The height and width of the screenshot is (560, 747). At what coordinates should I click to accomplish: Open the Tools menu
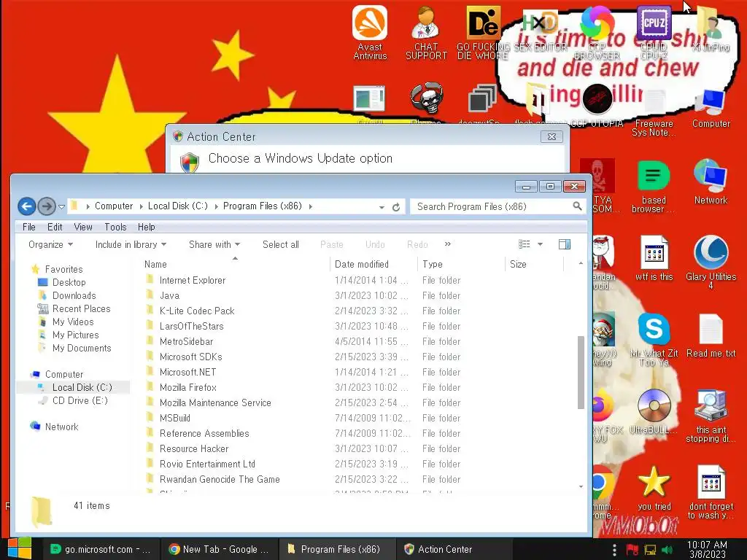[x=115, y=227]
